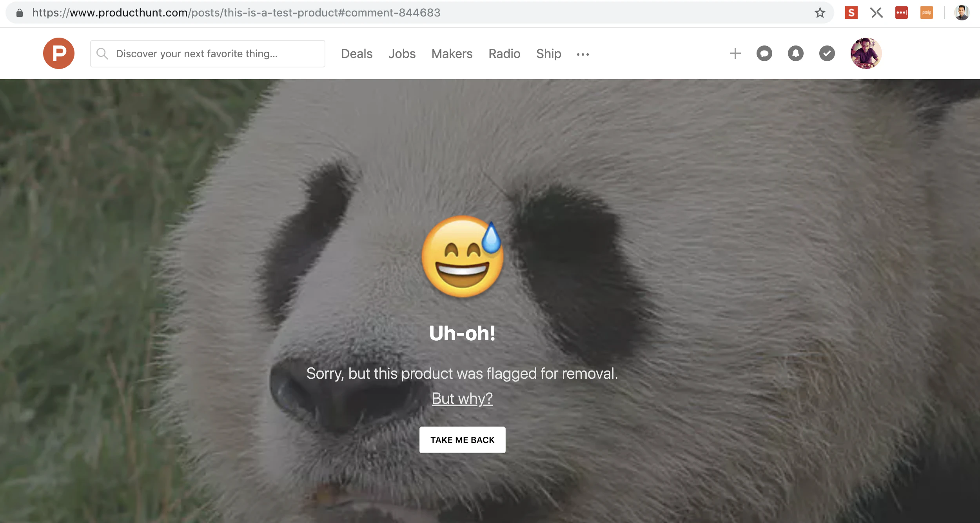Click the TAKE ME BACK button
This screenshot has width=980, height=523.
462,440
